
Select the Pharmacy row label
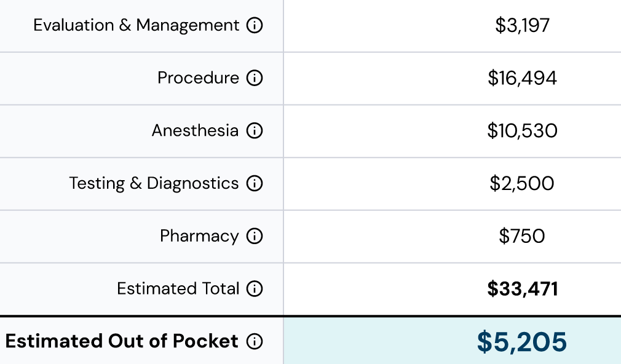point(200,237)
